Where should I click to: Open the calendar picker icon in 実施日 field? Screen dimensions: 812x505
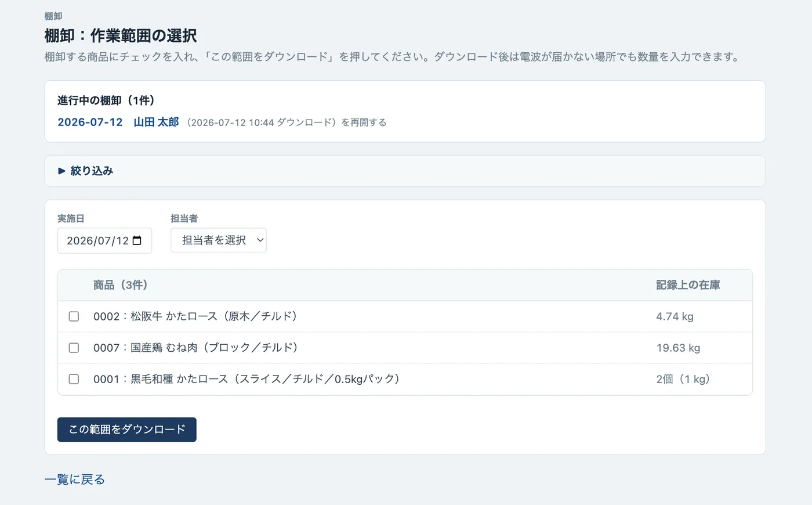tap(137, 240)
